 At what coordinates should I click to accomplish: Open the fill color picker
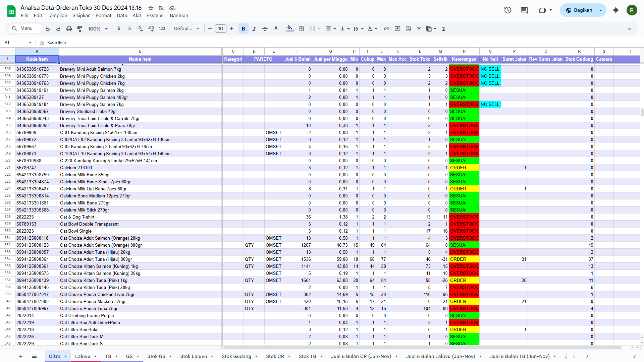click(290, 29)
